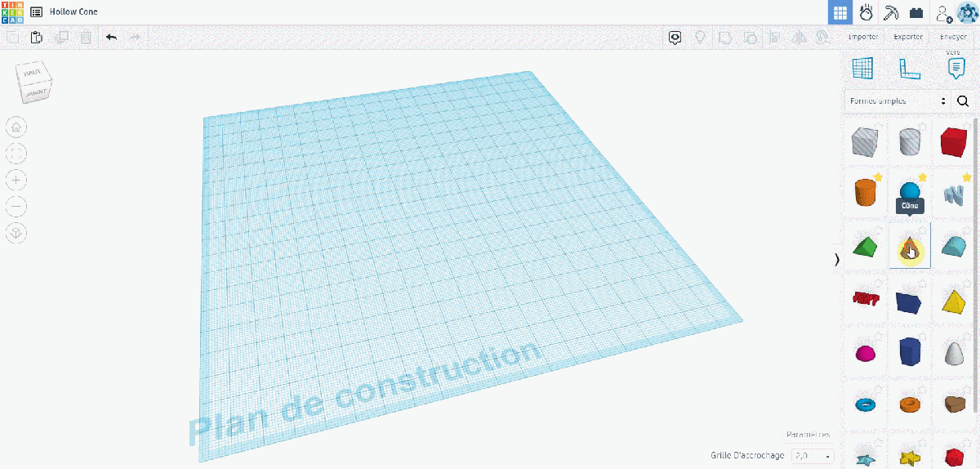Select the orange Cylinder shape
The image size is (980, 469).
(864, 194)
